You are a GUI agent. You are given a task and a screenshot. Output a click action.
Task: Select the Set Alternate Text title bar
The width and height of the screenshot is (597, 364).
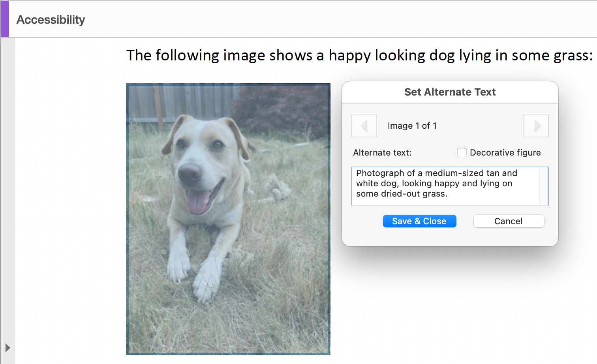450,92
